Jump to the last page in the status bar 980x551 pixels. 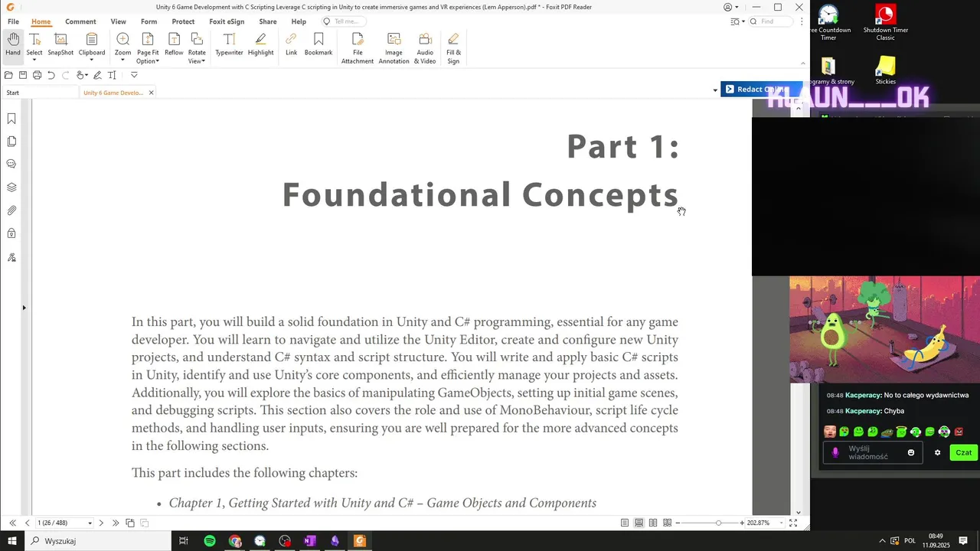click(116, 523)
